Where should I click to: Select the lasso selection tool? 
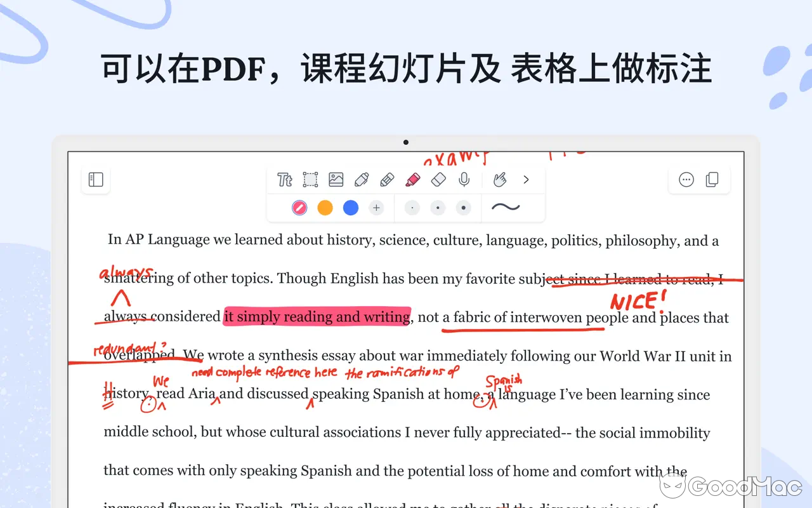click(310, 180)
